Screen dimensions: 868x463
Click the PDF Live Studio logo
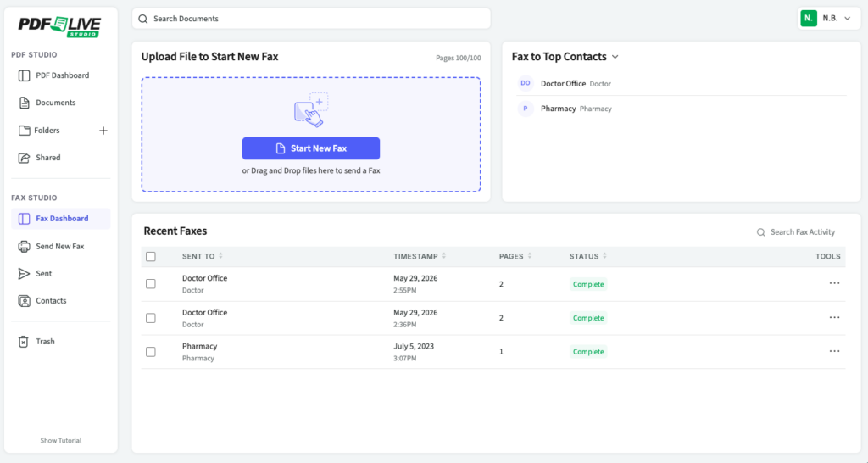(x=60, y=26)
